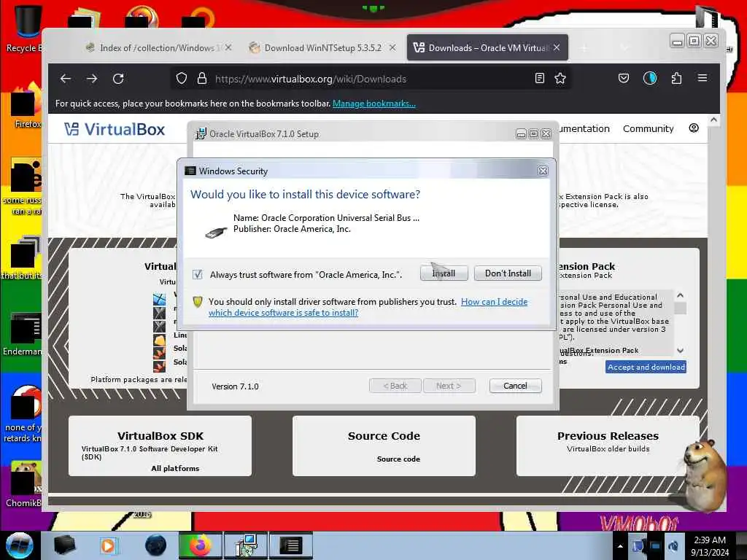Go back in Firefox history

pyautogui.click(x=66, y=79)
